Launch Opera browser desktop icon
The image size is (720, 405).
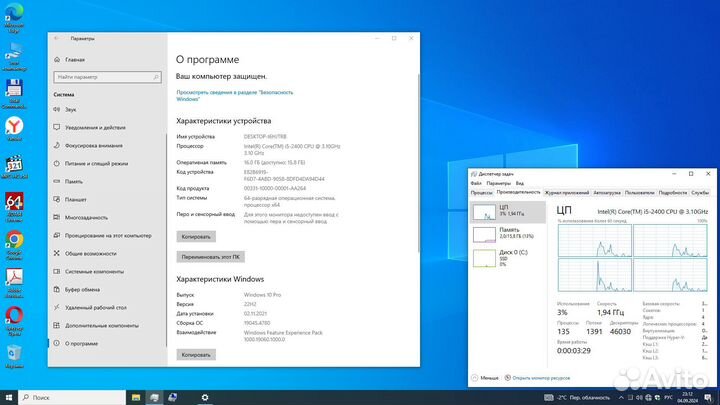14,321
